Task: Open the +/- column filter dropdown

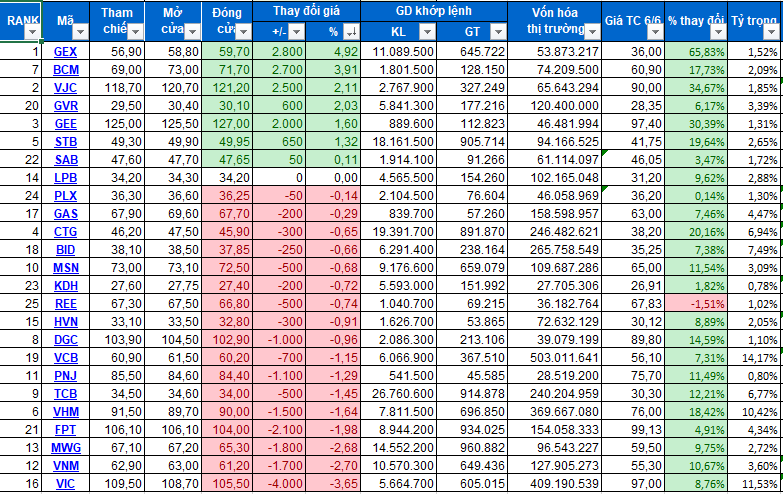Action: [x=296, y=32]
